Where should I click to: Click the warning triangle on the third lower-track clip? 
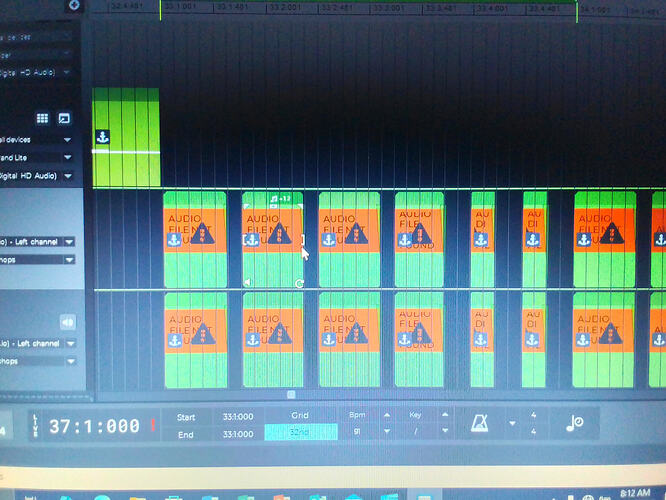pos(356,333)
